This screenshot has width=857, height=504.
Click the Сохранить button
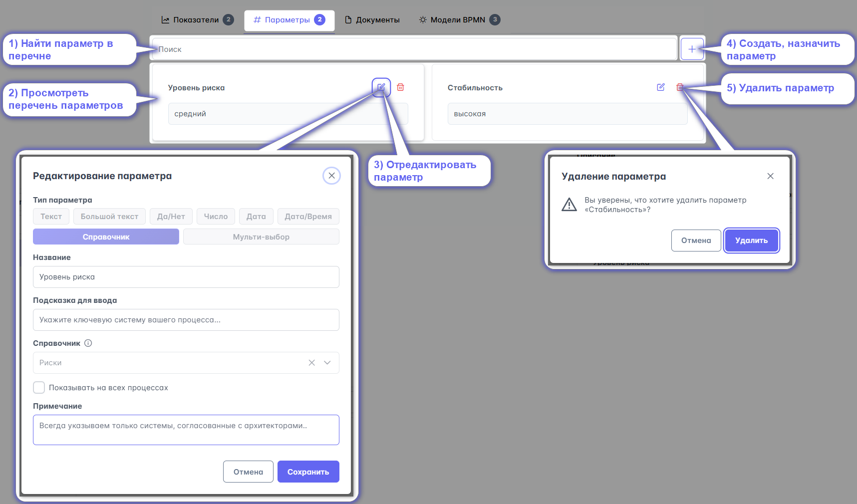coord(308,472)
